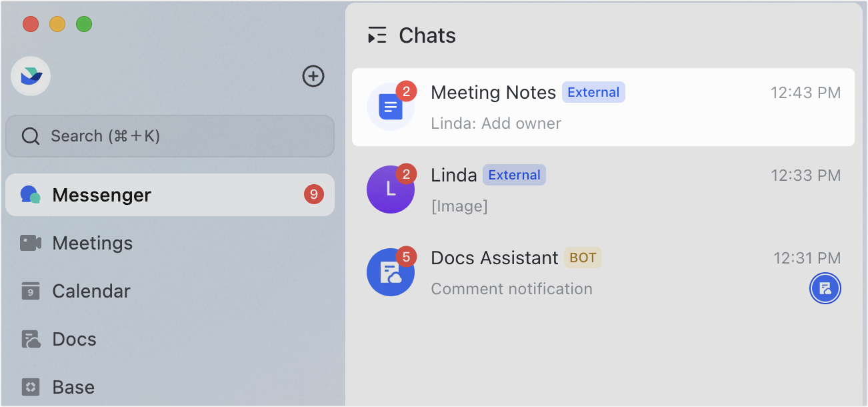The height and width of the screenshot is (407, 868).
Task: Maximize the window with the green button
Action: click(x=84, y=25)
